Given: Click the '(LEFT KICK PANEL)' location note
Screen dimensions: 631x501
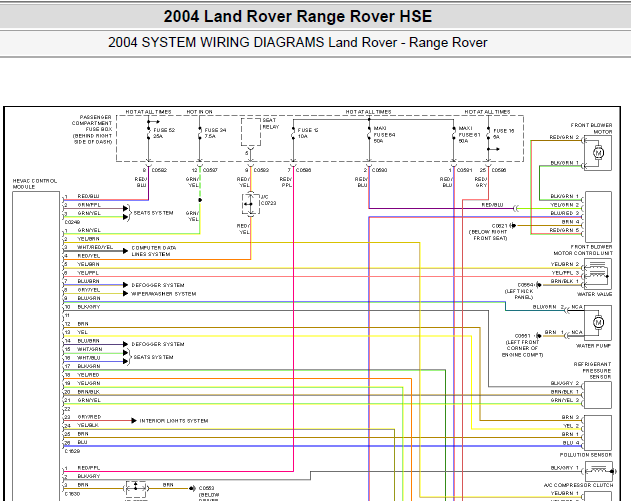Looking at the screenshot, I should (519, 294).
